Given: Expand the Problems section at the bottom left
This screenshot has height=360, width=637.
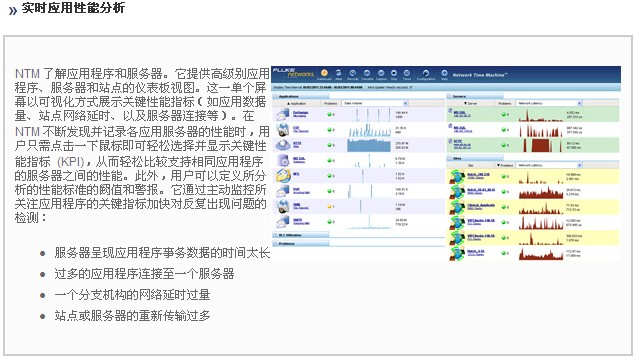Looking at the screenshot, I should pos(301,244).
